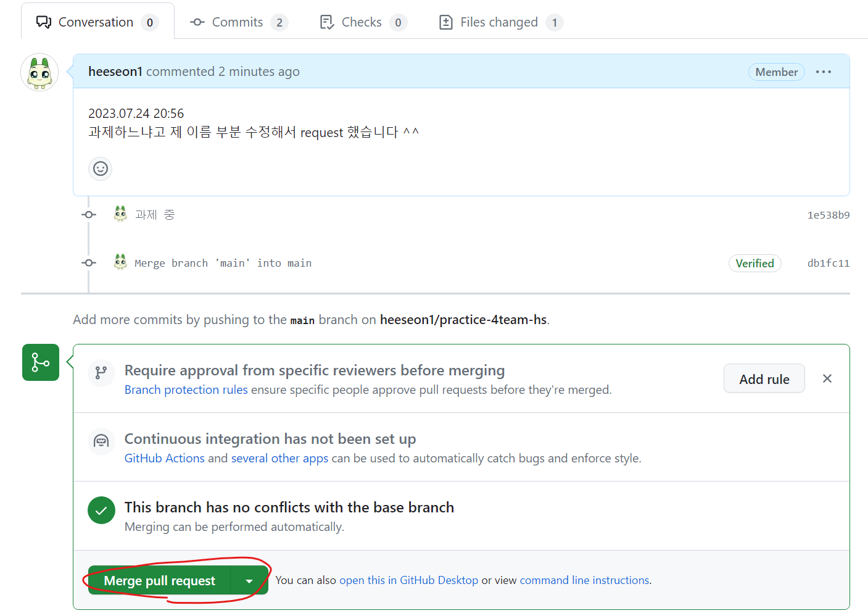Click the Merge pull request button
This screenshot has width=868, height=613.
[x=159, y=581]
